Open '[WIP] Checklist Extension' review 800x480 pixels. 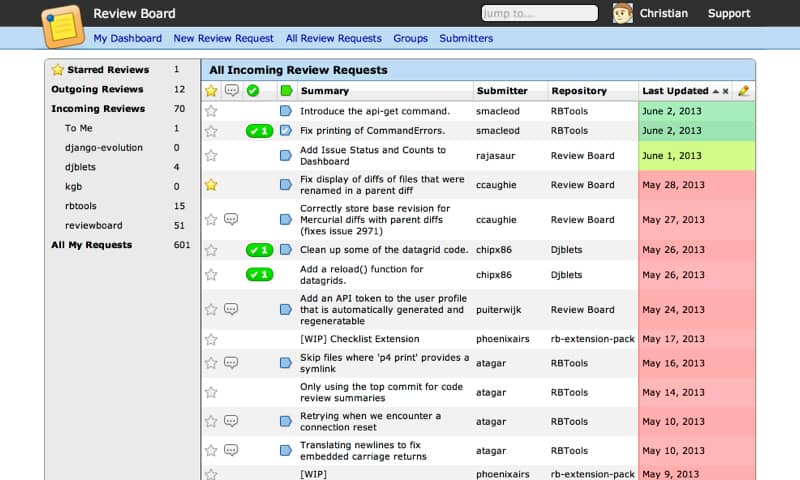point(360,339)
